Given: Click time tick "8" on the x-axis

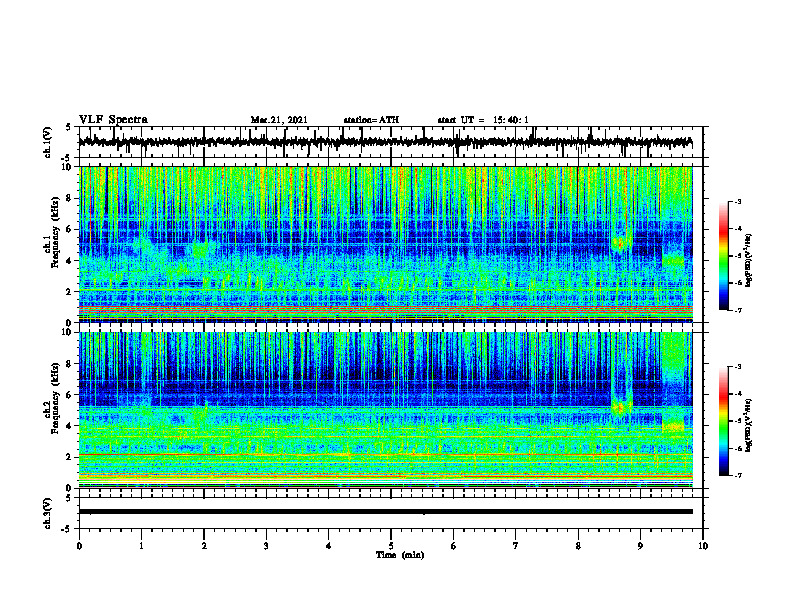Looking at the screenshot, I should click(578, 546).
